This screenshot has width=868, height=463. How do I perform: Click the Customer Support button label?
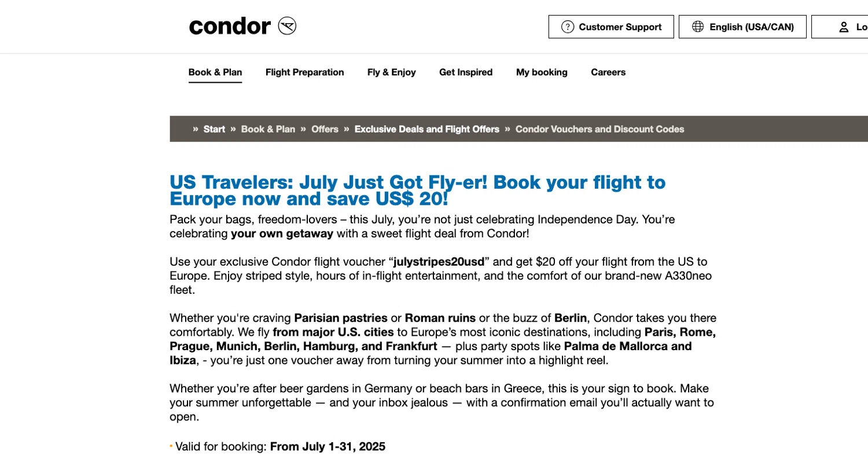click(620, 27)
